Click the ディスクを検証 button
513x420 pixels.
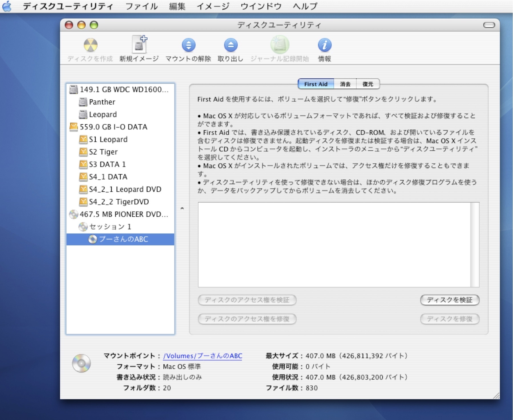coord(450,300)
